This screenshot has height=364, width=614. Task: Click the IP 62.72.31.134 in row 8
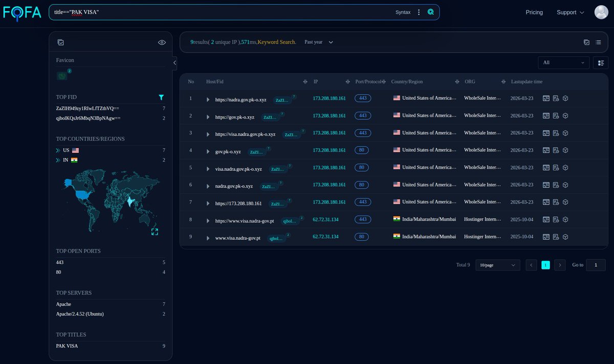click(325, 220)
